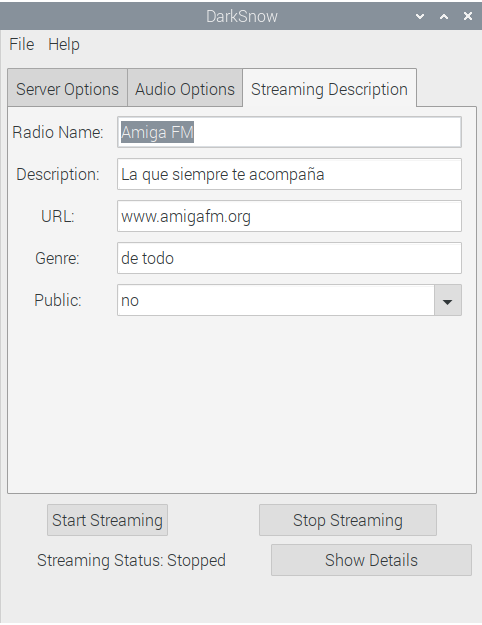Click the DarkSnow title bar
Image resolution: width=482 pixels, height=625 pixels.
(241, 16)
